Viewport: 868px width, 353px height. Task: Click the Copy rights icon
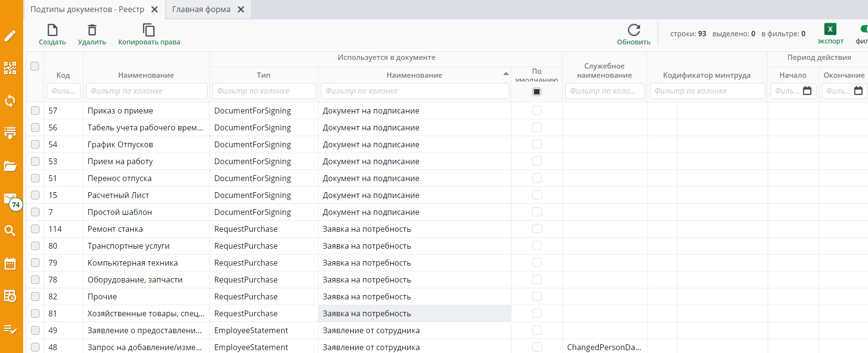point(149,30)
